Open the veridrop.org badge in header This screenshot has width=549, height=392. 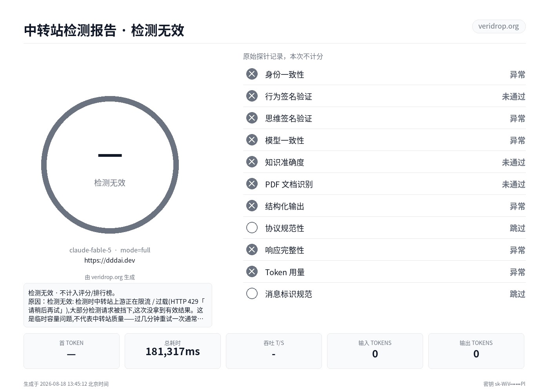tap(498, 26)
